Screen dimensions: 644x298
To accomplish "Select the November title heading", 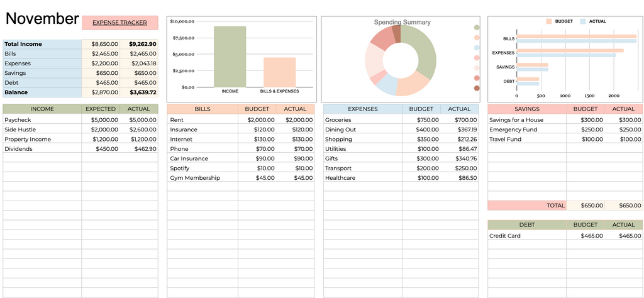I will 42,18.
